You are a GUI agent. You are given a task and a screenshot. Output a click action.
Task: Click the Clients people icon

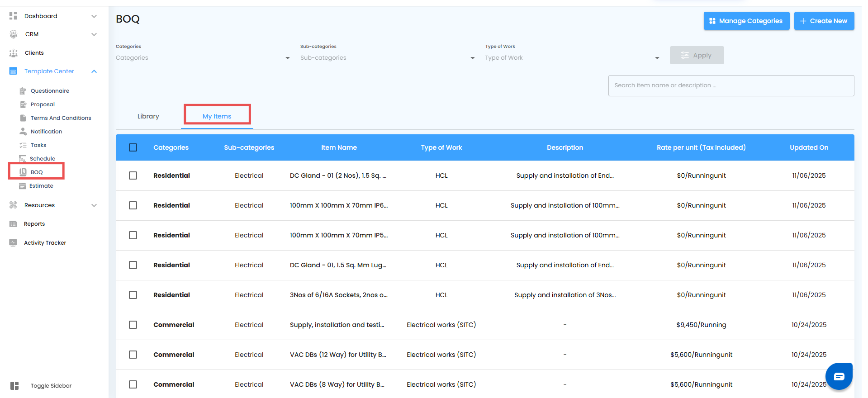point(14,53)
